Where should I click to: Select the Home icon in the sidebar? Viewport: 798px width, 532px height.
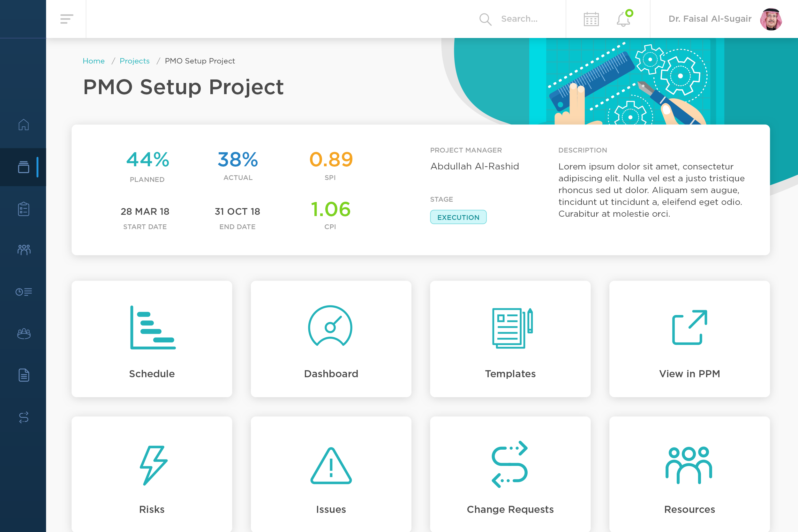(x=23, y=125)
